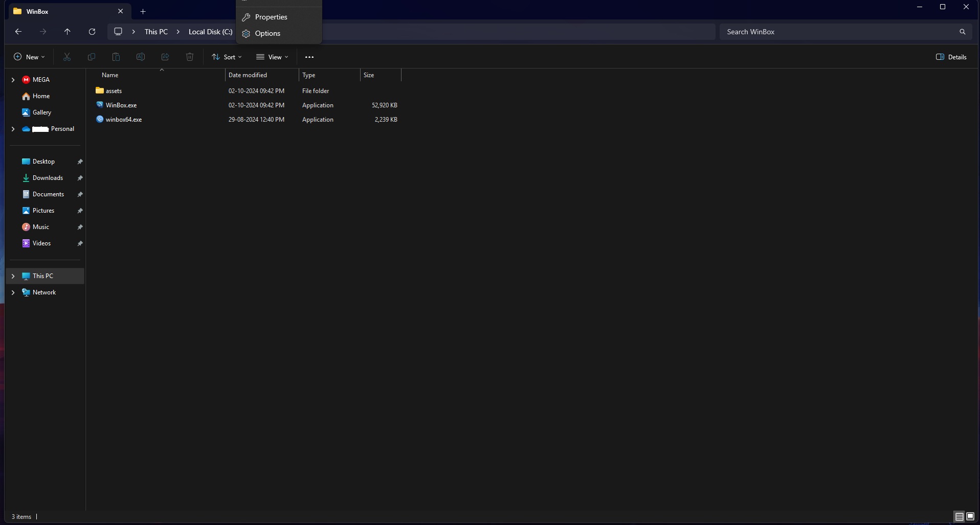Switch to details list view in status bar
980x525 pixels.
point(960,516)
